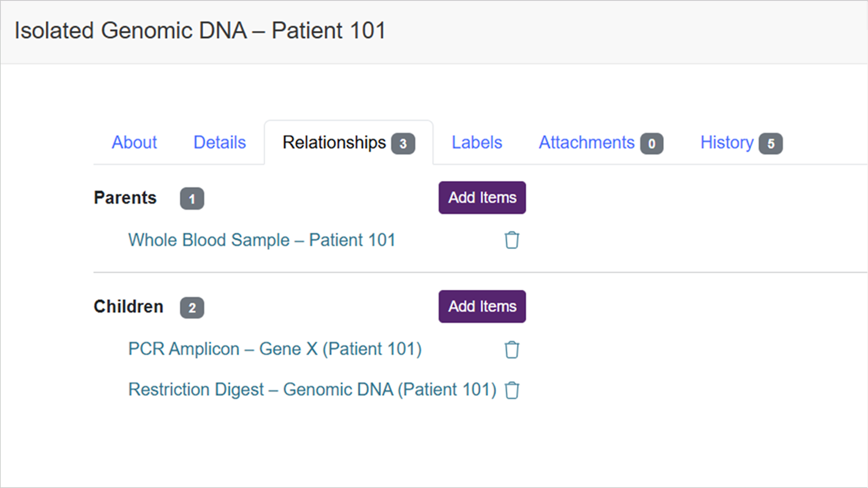Click the Children count badge

(192, 307)
